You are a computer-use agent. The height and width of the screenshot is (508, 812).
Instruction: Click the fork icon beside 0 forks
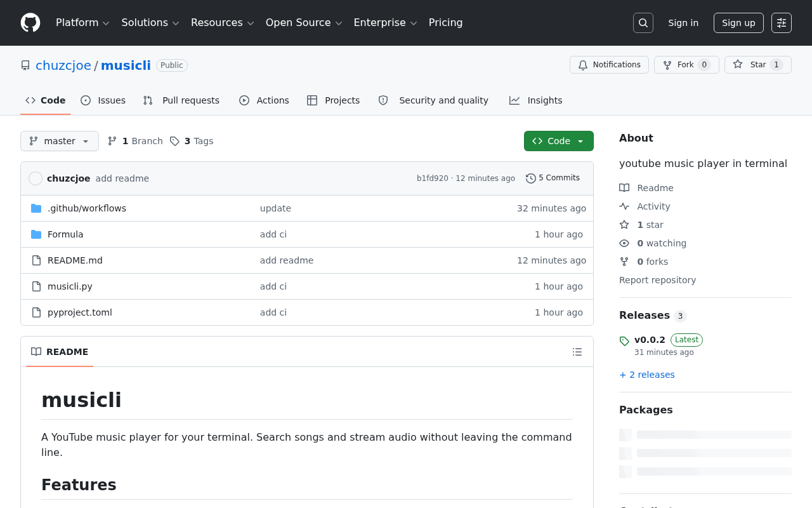click(x=624, y=262)
